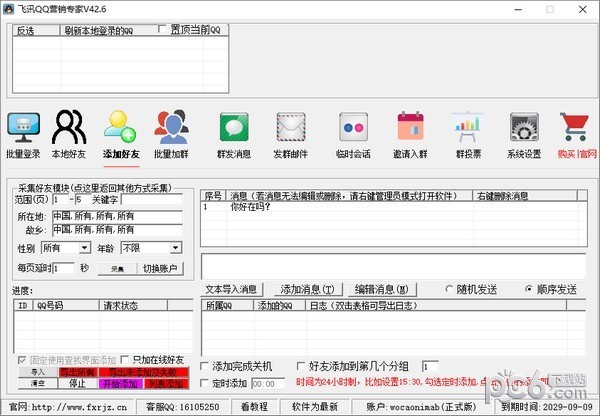
Task: Open the 系统设置 system settings gear icon
Action: 524,127
